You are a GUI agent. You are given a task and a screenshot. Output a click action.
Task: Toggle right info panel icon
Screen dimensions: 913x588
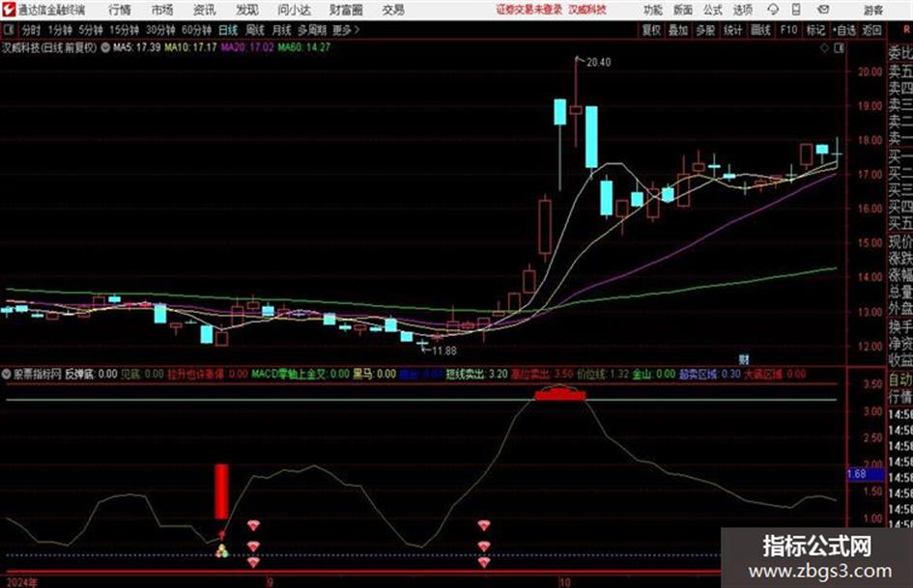click(x=839, y=48)
